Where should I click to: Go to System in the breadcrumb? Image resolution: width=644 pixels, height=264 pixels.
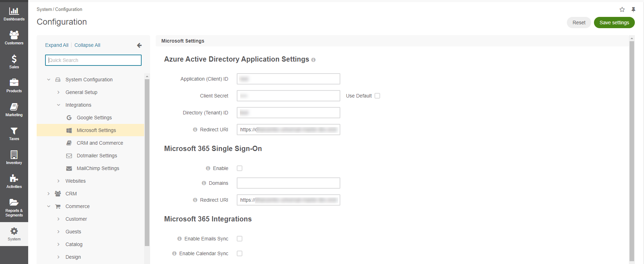(x=44, y=10)
